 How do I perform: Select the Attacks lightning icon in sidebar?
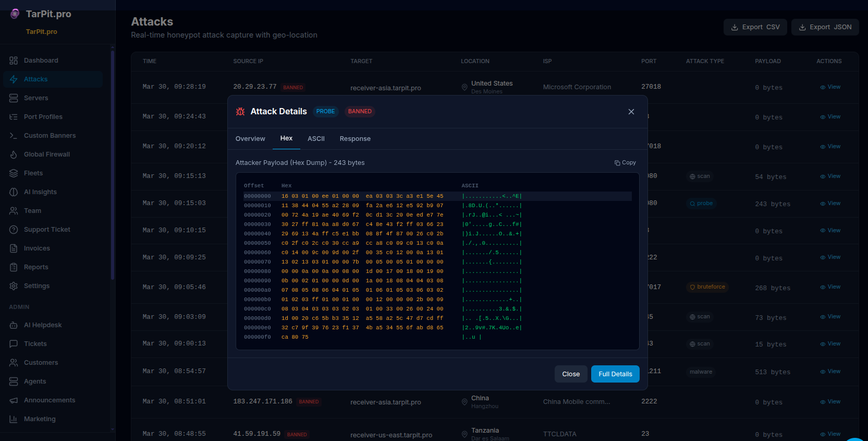pyautogui.click(x=14, y=79)
